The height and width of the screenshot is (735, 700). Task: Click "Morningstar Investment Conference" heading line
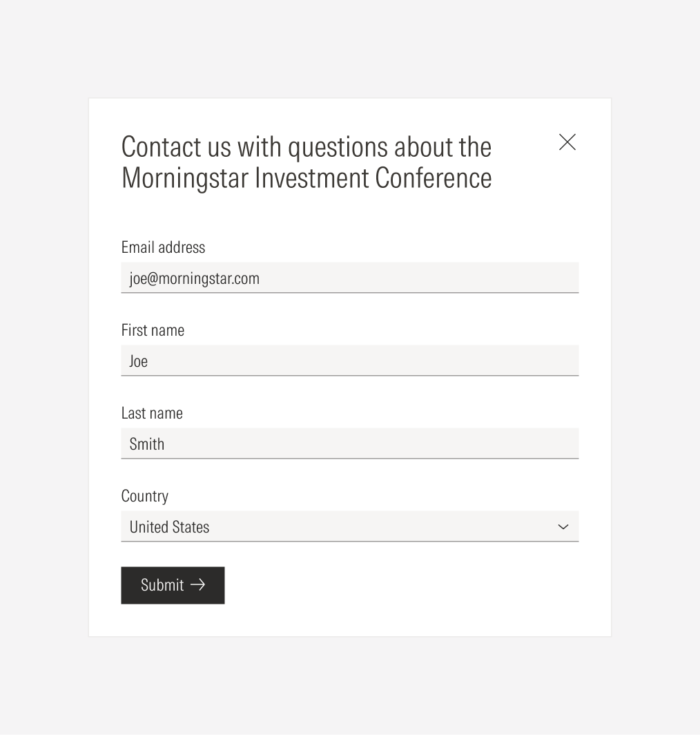click(x=306, y=178)
